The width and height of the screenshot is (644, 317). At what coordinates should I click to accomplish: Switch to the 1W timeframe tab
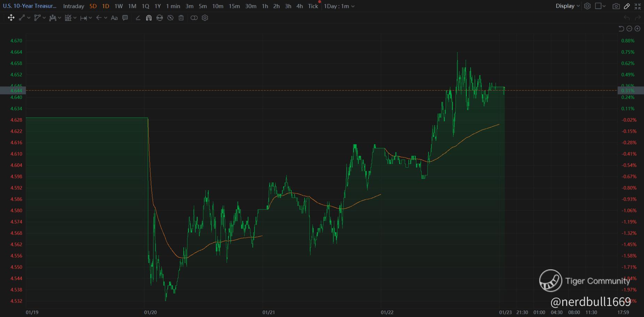tap(119, 6)
